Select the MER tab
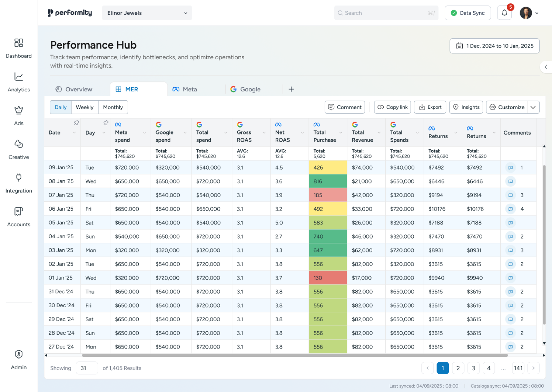Image resolution: width=552 pixels, height=392 pixels. tap(139, 89)
